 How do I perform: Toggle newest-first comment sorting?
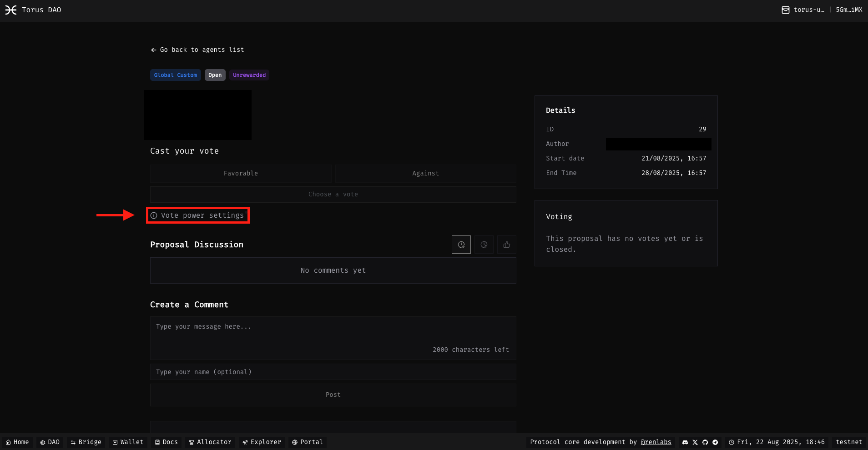pyautogui.click(x=461, y=244)
